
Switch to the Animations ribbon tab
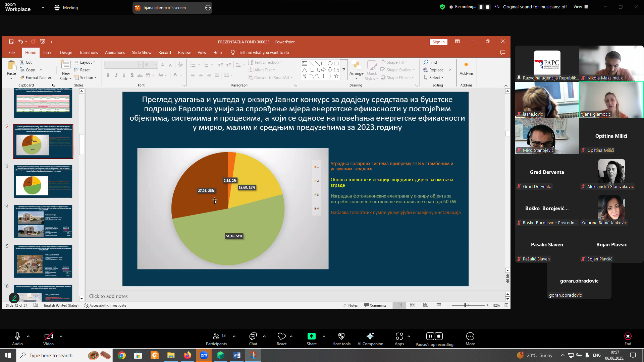tap(115, 53)
